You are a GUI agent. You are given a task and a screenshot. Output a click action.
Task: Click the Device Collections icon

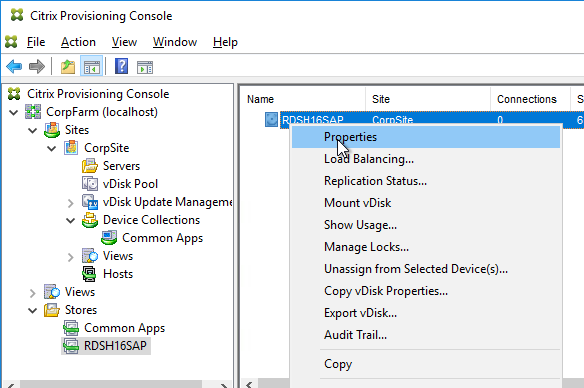(90, 220)
